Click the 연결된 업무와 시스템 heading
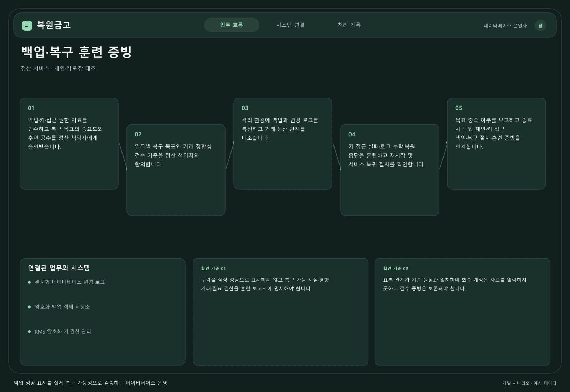570x392 pixels. [x=59, y=268]
